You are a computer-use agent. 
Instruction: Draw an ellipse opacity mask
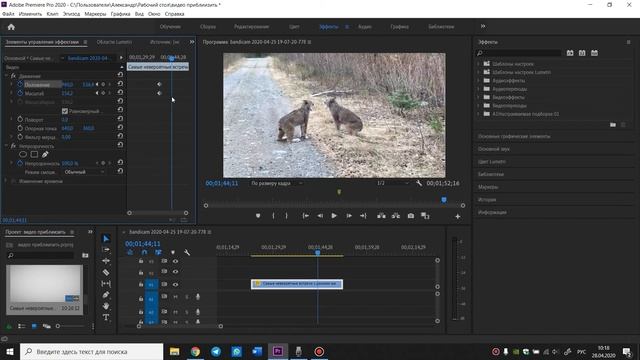(23, 154)
